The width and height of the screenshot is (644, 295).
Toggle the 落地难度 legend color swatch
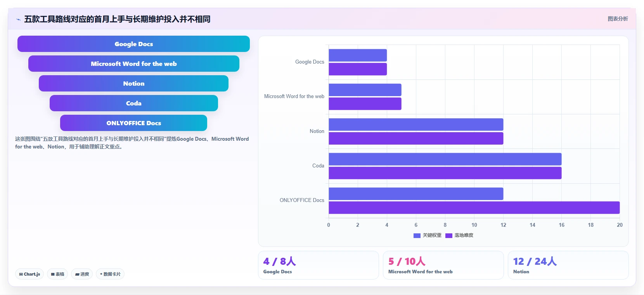pos(449,235)
